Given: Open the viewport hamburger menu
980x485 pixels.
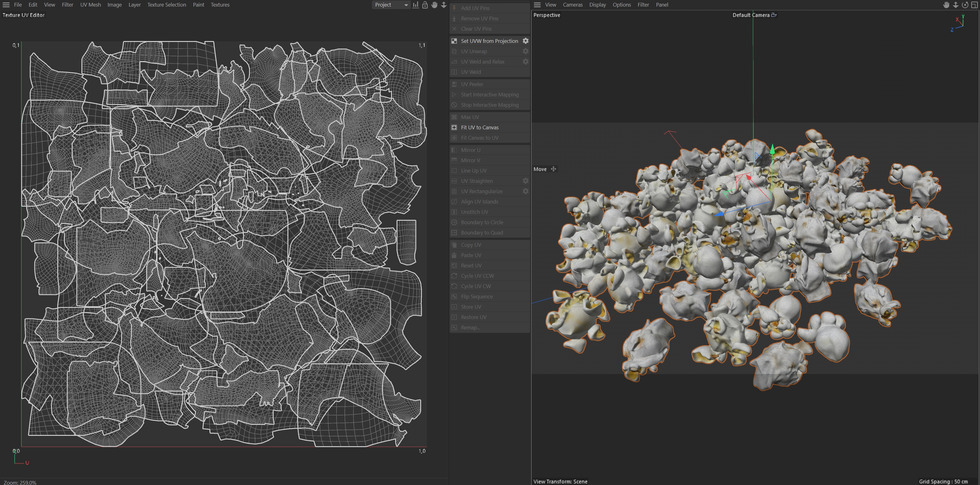Looking at the screenshot, I should [537, 5].
